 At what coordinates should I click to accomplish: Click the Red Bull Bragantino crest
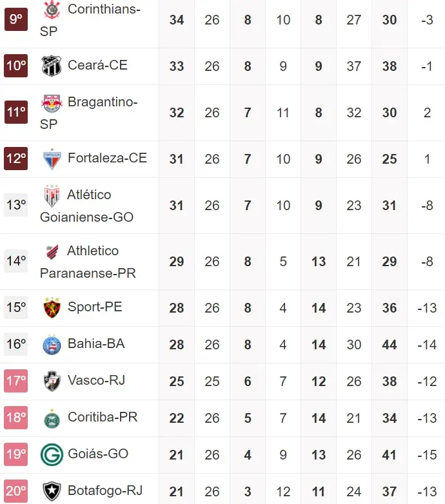pyautogui.click(x=51, y=102)
